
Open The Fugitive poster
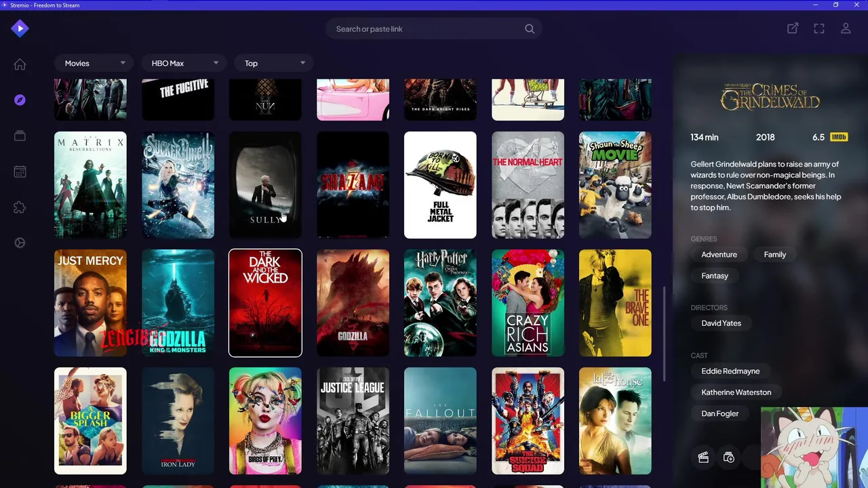click(x=178, y=100)
